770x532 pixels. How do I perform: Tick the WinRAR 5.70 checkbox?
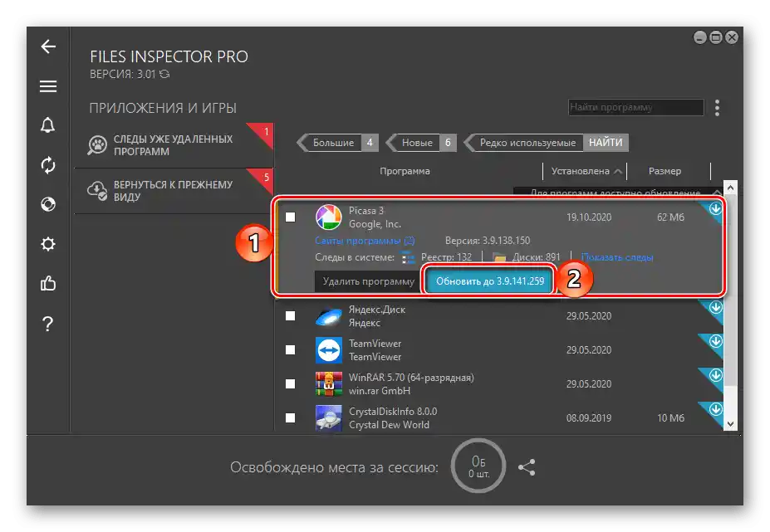(290, 383)
